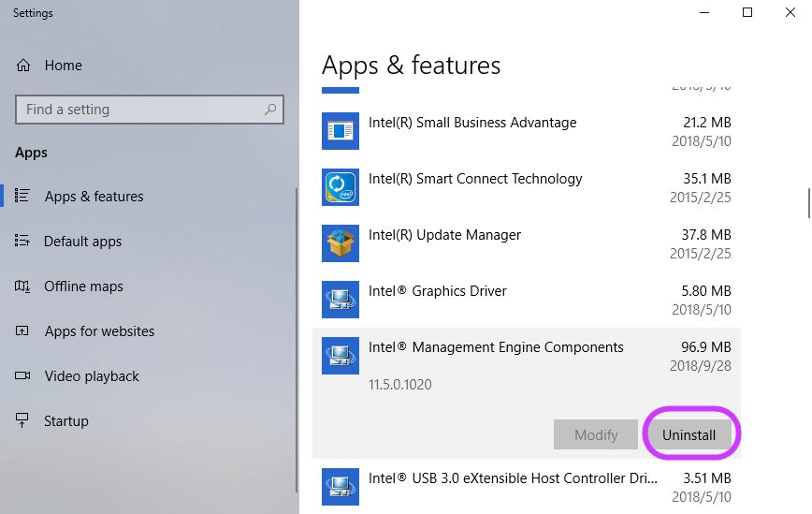
Task: Click Intel Graphics Driver app icon
Action: click(x=341, y=300)
